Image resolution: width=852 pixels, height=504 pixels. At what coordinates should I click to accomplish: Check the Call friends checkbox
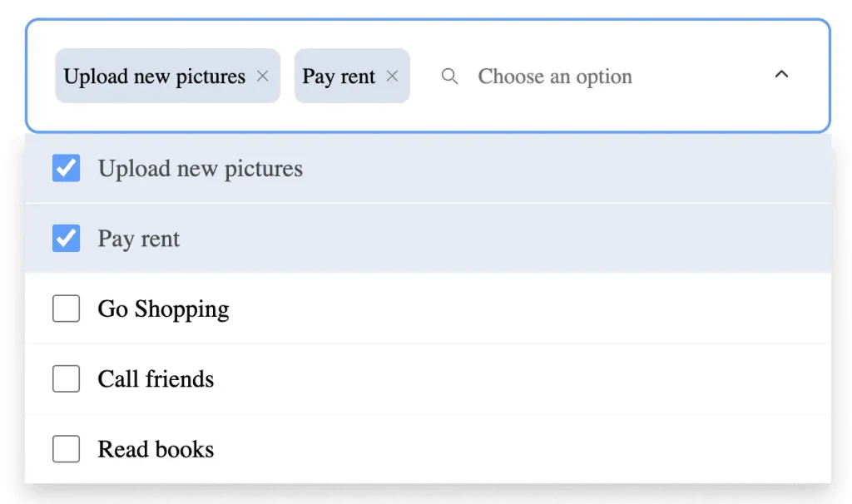tap(66, 378)
